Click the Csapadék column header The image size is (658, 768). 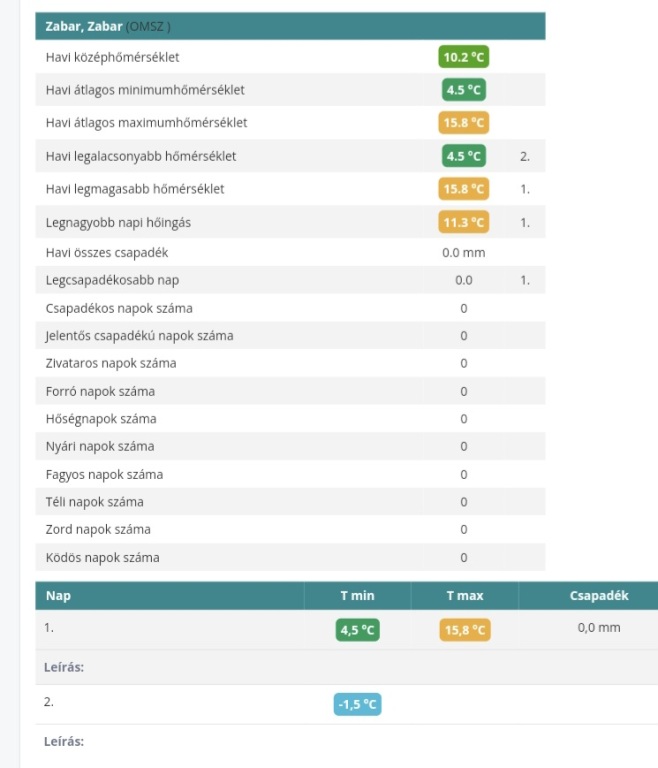click(x=599, y=596)
